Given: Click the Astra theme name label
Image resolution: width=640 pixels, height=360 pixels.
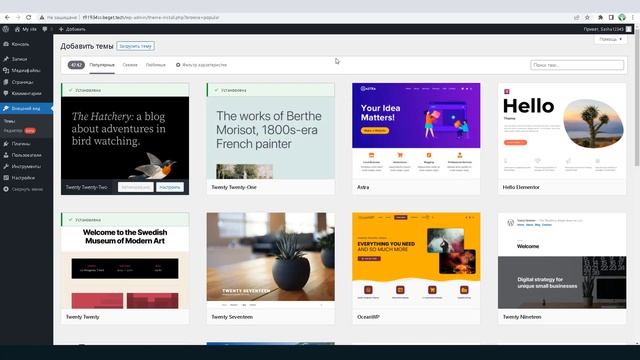Looking at the screenshot, I should click(x=363, y=187).
